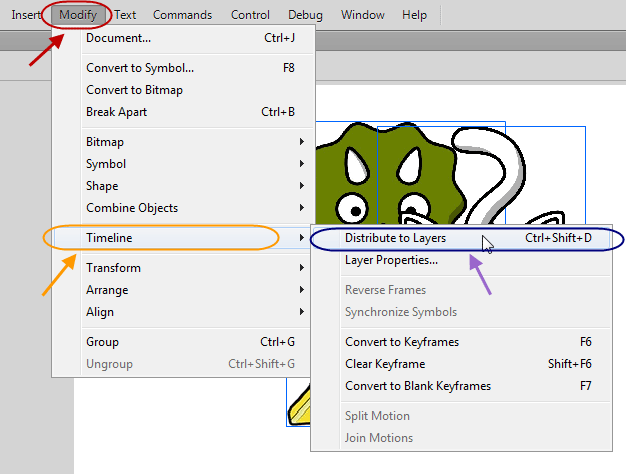Open Layer Properties... dialog

pos(461,260)
